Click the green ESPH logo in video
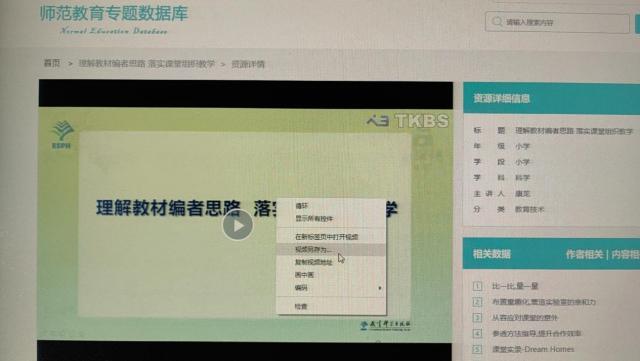This screenshot has width=640, height=361. [62, 135]
